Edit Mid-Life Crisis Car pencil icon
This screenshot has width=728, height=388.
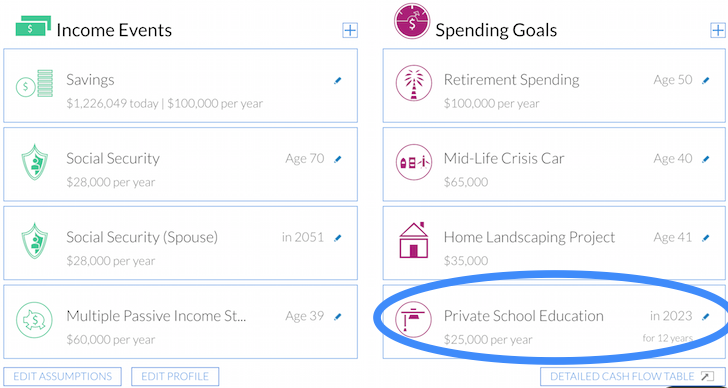[x=706, y=159]
